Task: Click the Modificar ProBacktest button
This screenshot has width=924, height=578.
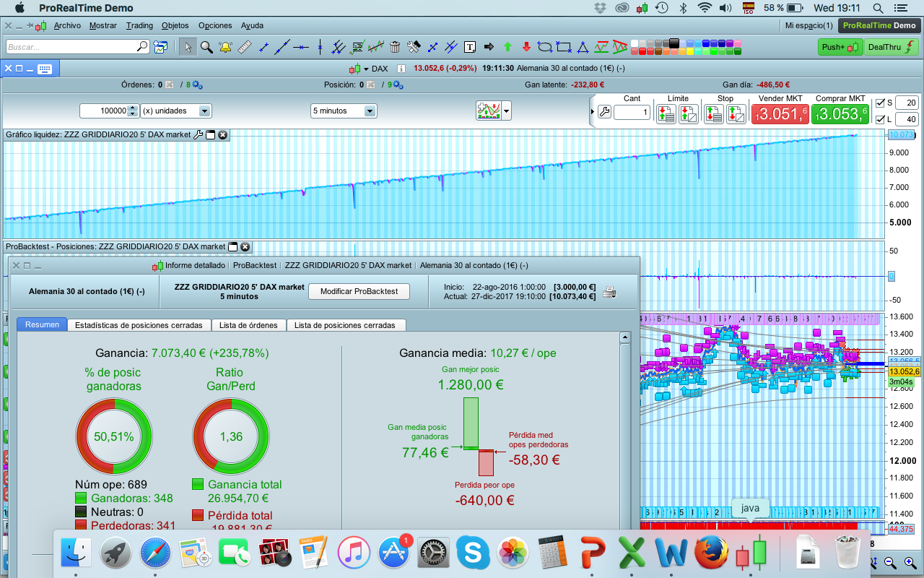Action: tap(359, 291)
